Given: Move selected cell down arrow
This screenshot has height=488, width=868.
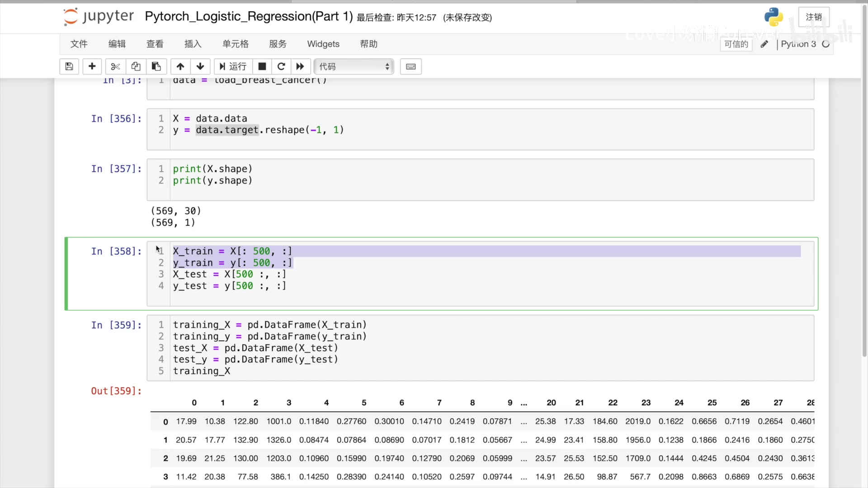Looking at the screenshot, I should (x=200, y=66).
